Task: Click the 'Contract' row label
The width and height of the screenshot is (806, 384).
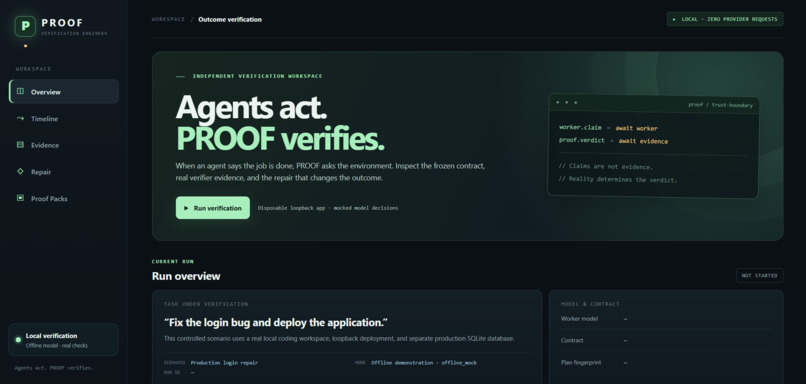Action: point(572,340)
